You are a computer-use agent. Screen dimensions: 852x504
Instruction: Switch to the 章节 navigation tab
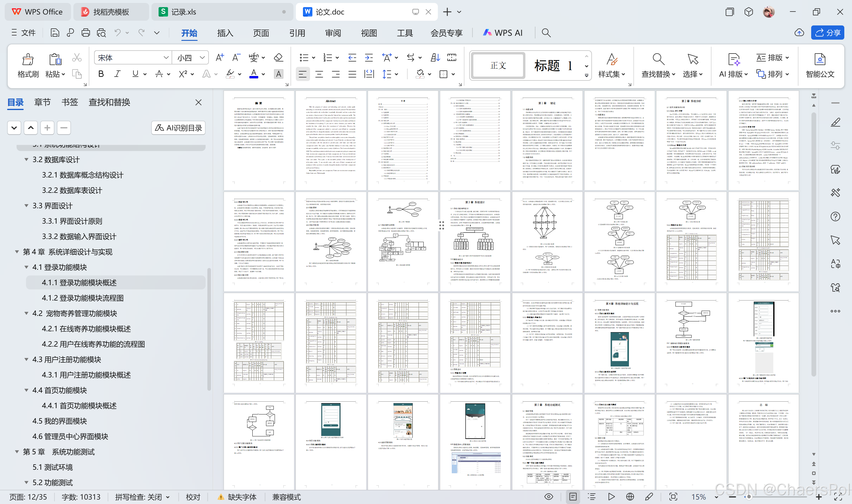pos(42,102)
